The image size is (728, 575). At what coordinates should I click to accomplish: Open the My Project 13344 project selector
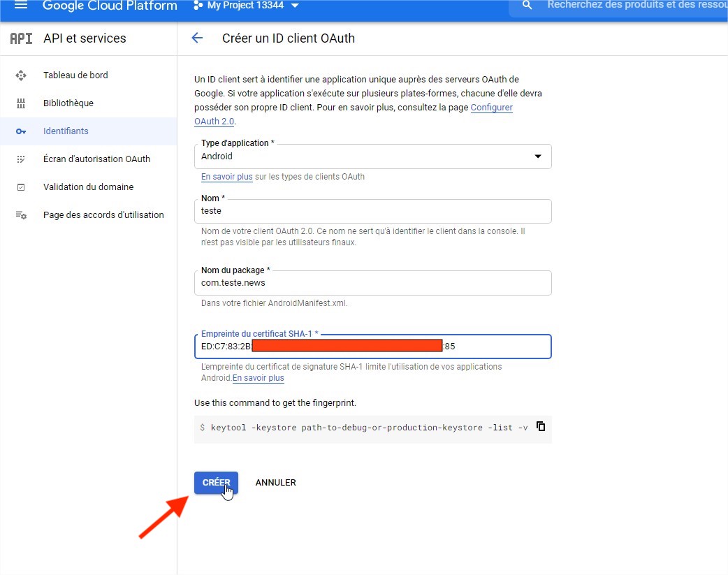click(x=246, y=6)
